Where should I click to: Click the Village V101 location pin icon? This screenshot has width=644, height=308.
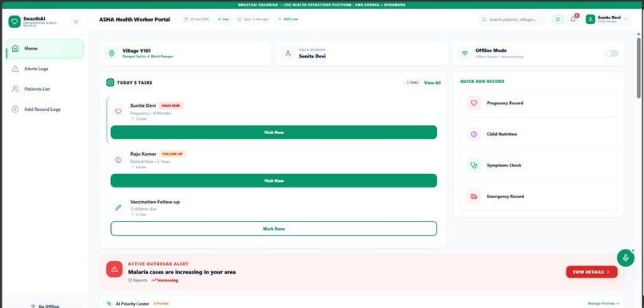(111, 53)
